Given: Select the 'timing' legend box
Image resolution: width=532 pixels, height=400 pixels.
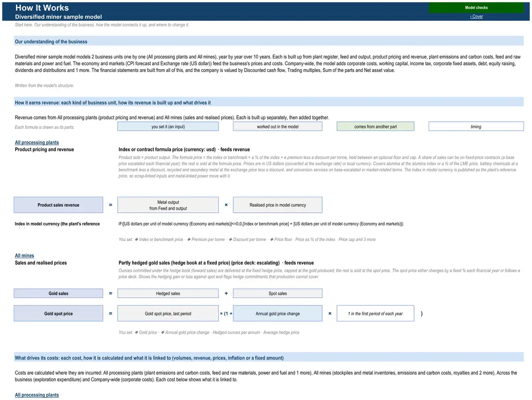Looking at the screenshot, I should (476, 127).
